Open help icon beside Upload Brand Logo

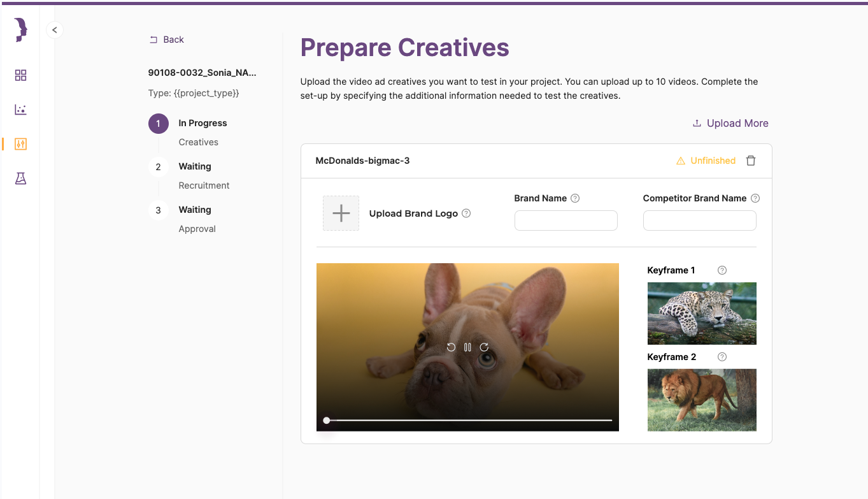(466, 213)
